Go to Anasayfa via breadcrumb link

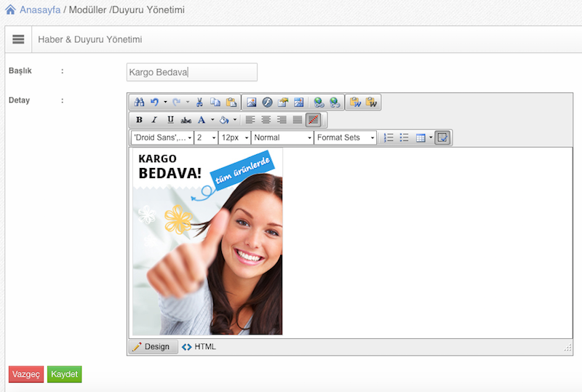[x=40, y=10]
